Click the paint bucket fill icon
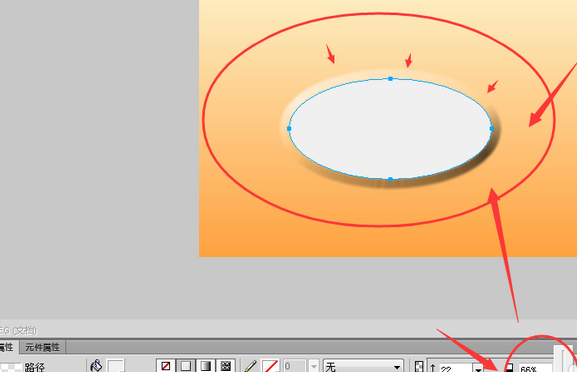577x372 pixels. (96, 366)
